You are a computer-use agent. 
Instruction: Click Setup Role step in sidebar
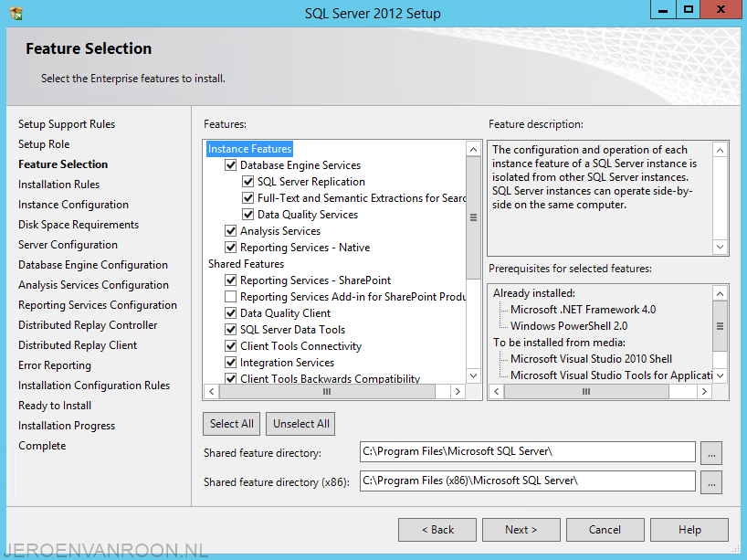(x=44, y=144)
